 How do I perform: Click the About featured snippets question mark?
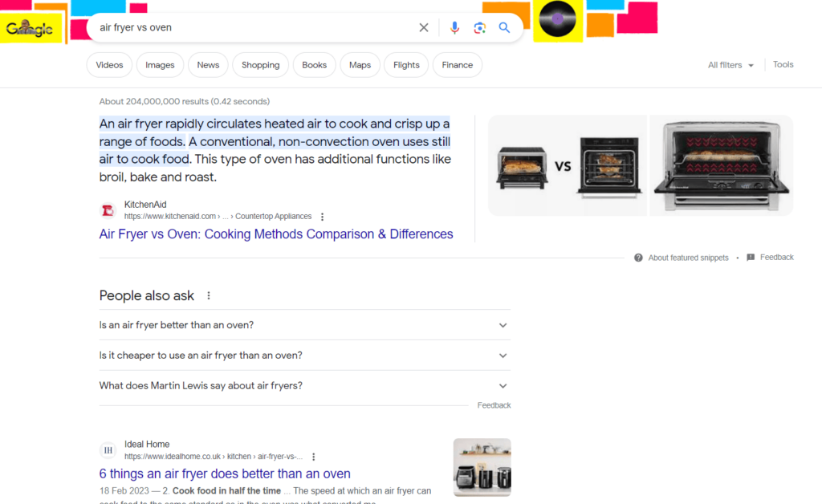pyautogui.click(x=637, y=257)
